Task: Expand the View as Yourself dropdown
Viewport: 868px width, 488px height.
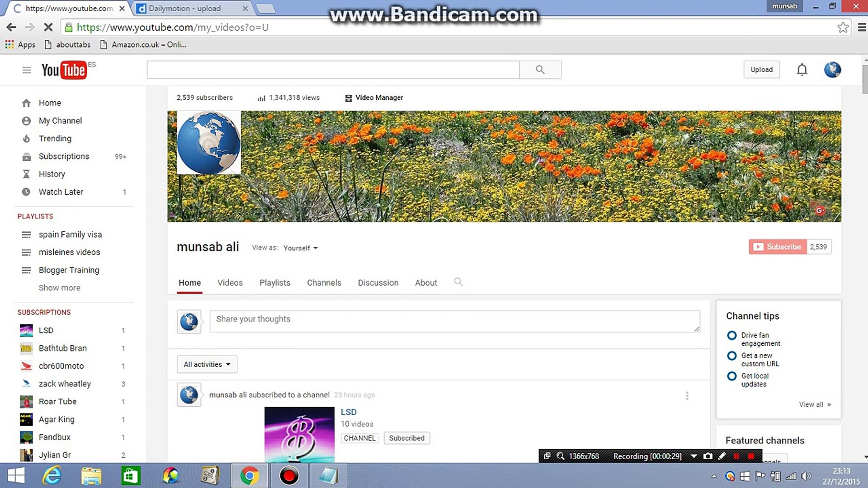Action: 301,248
